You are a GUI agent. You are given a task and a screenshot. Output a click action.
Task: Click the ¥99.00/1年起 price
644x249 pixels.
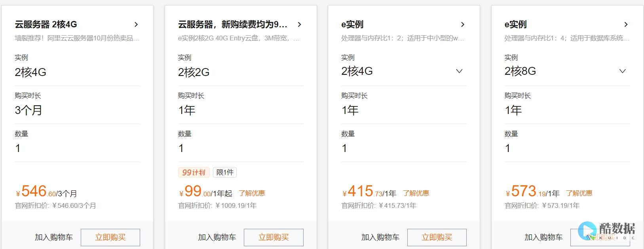205,192
